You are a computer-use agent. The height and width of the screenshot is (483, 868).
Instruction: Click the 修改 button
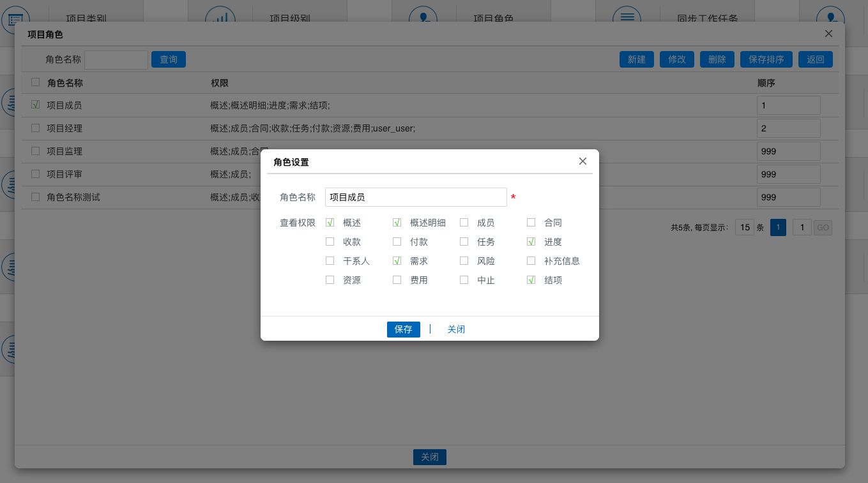[x=676, y=59]
